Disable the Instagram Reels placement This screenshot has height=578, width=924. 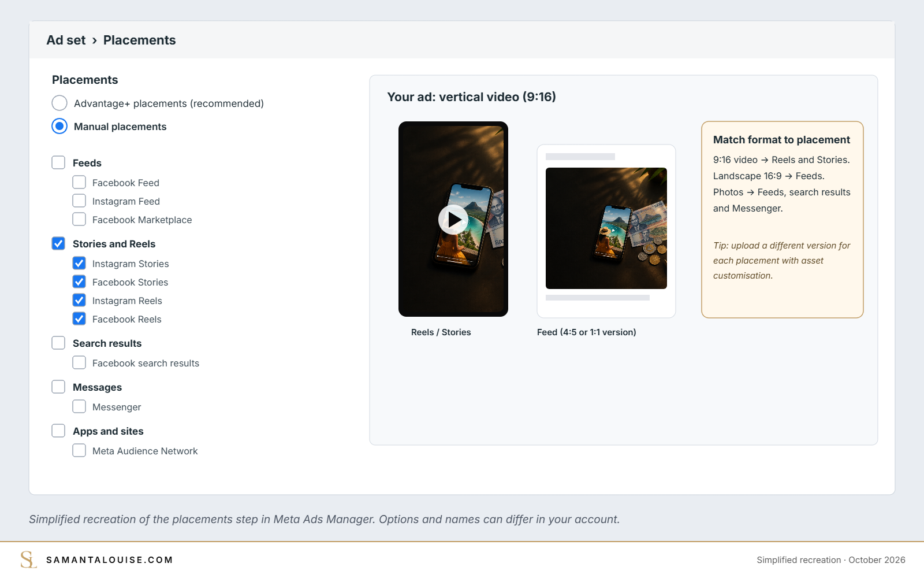(x=79, y=300)
